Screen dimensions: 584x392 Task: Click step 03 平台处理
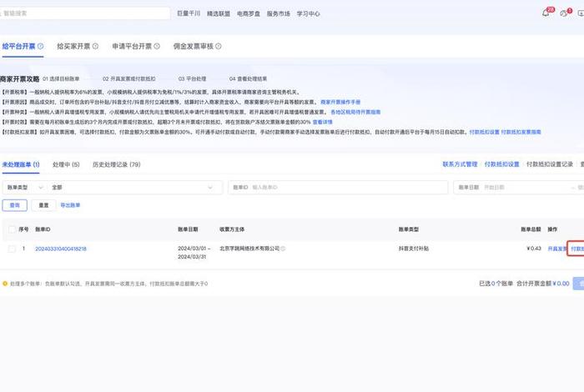[x=192, y=79]
